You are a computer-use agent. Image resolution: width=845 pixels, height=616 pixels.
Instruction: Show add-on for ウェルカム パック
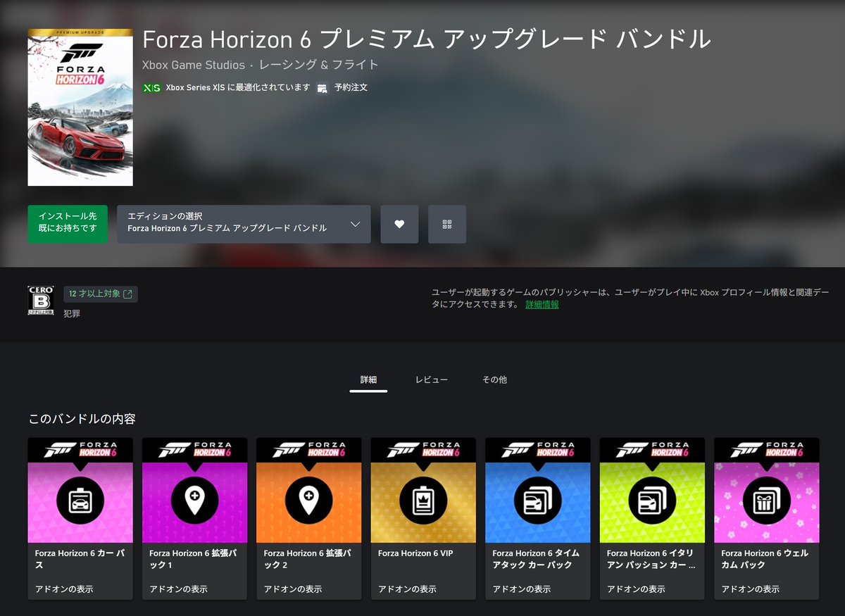[751, 589]
